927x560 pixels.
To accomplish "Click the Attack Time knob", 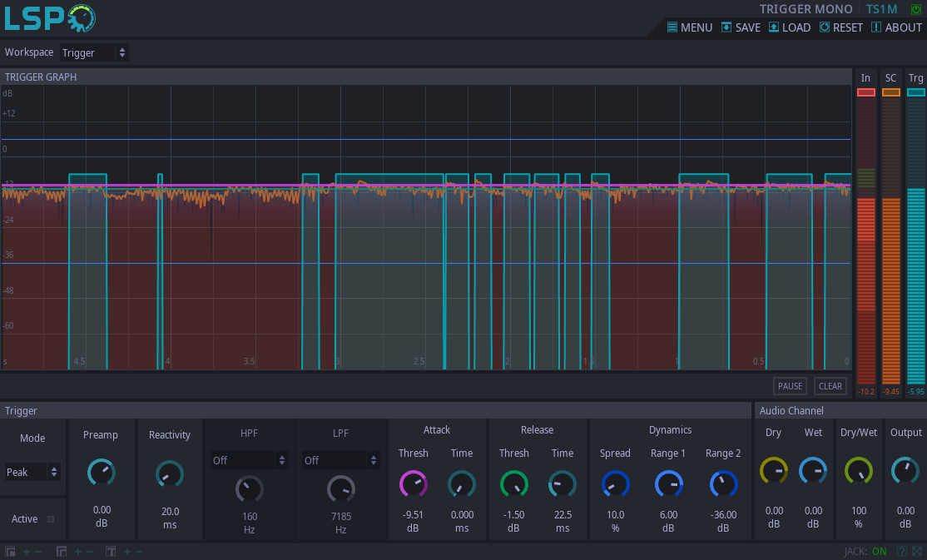I will 462,483.
